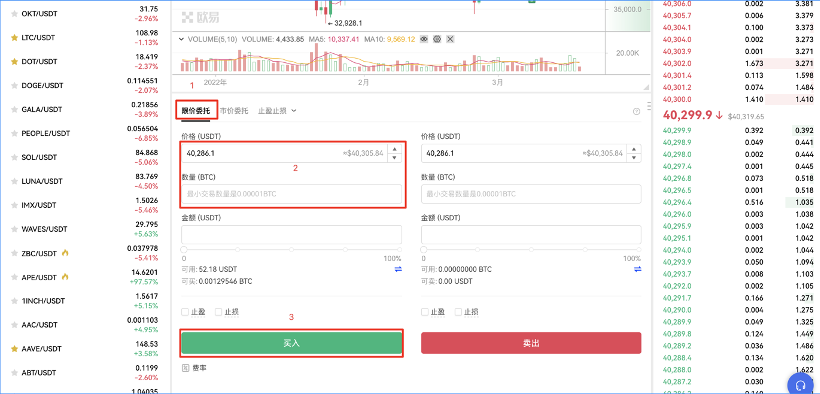This screenshot has height=394, width=820.
Task: Click the swap arrows icon under buy slider
Action: [398, 269]
